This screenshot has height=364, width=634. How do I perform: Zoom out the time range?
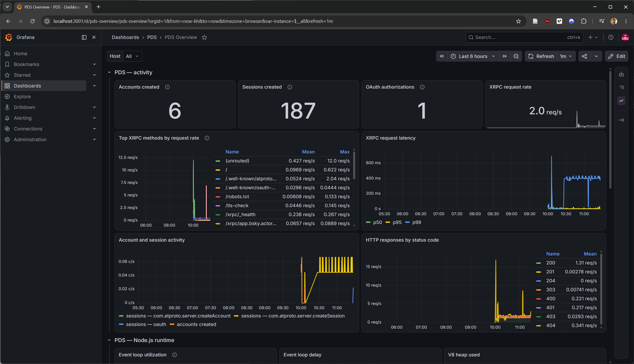tap(516, 56)
